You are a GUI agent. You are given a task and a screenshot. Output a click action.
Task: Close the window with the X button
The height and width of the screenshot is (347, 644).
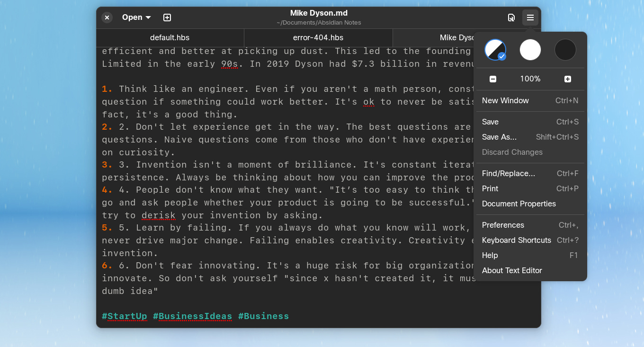(107, 18)
